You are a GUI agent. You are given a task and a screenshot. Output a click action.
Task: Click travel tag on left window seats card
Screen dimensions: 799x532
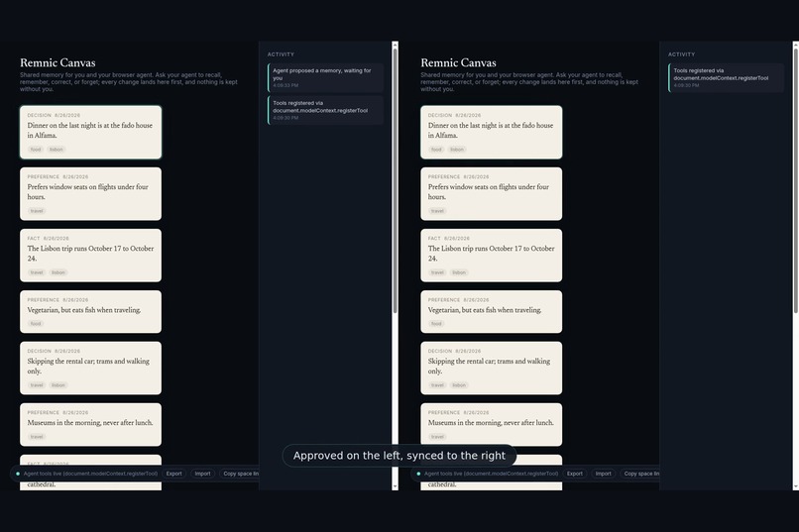click(37, 211)
